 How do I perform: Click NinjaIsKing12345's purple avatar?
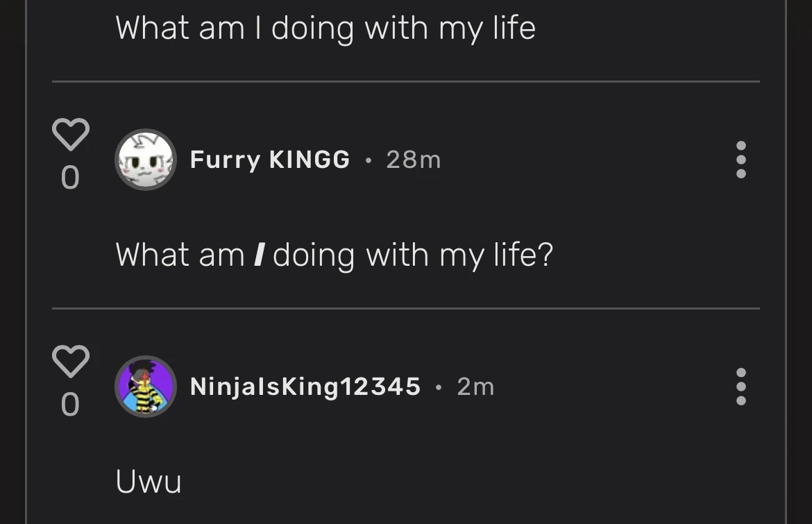click(x=145, y=387)
